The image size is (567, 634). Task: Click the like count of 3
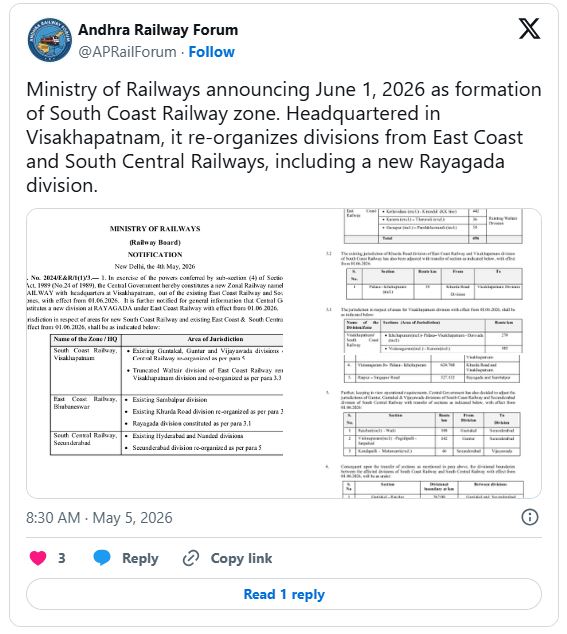coord(61,558)
